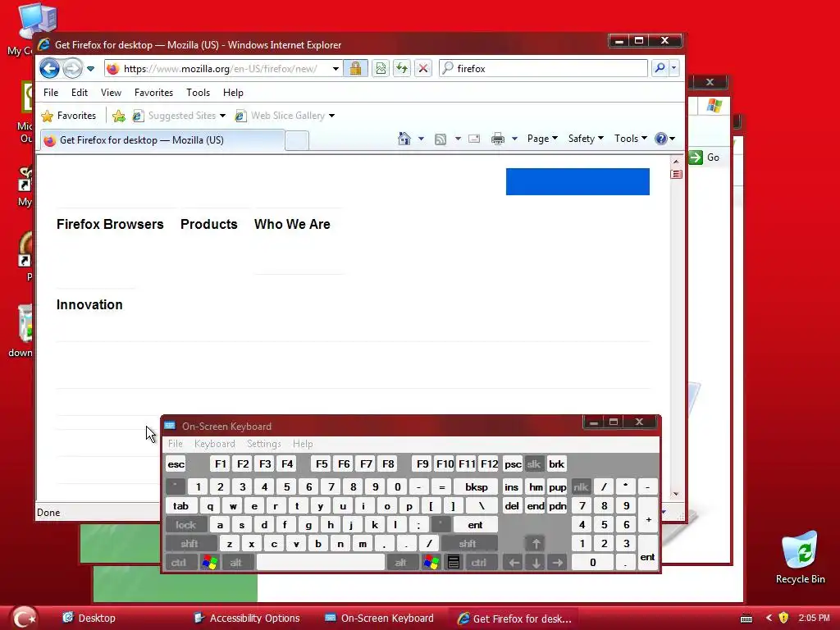Click the security lock icon in address bar
The image size is (840, 630).
355,69
